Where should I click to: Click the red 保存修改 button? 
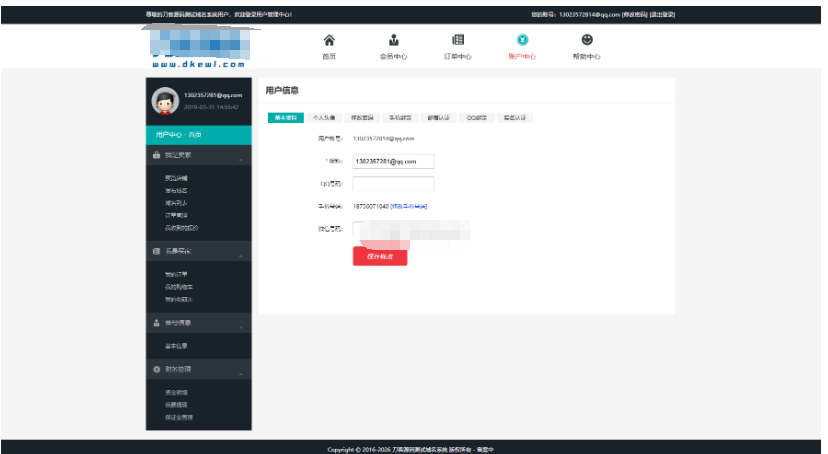click(x=380, y=257)
